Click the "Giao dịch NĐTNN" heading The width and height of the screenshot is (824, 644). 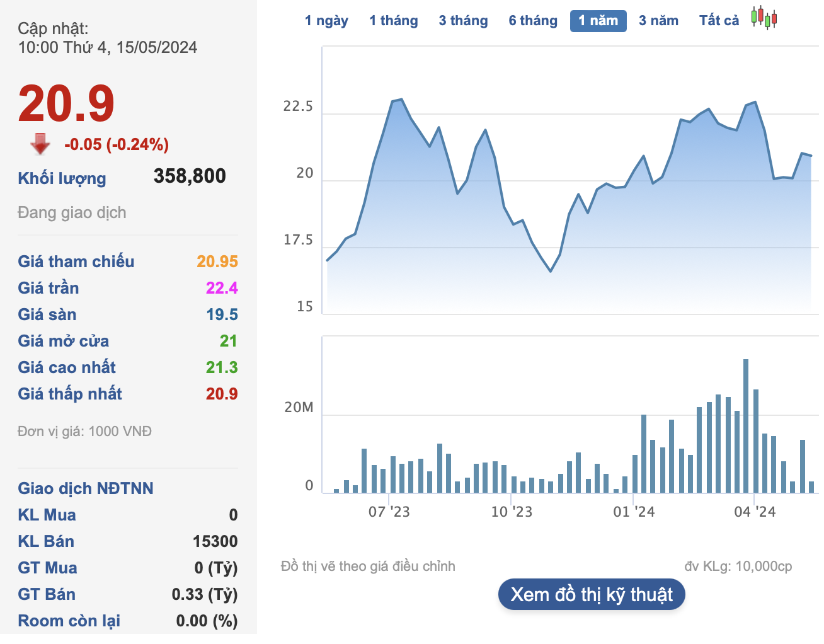tap(86, 488)
